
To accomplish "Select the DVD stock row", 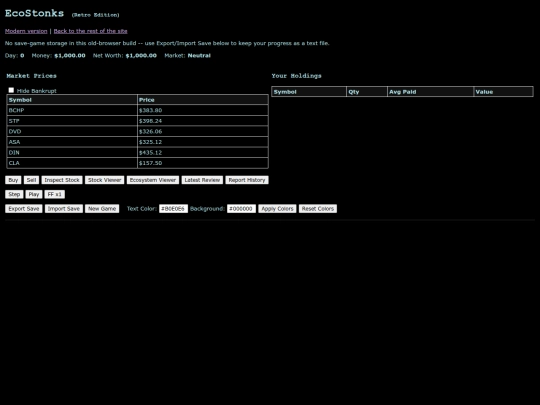I will (x=137, y=132).
